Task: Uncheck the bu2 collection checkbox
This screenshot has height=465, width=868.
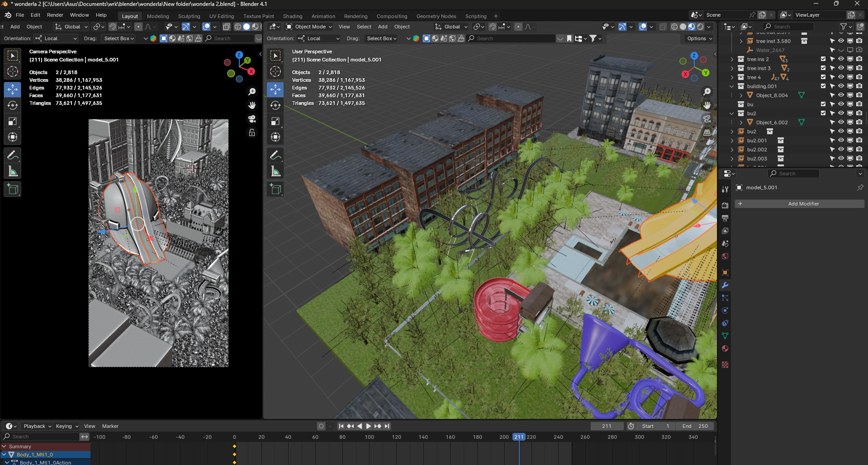Action: click(x=823, y=113)
